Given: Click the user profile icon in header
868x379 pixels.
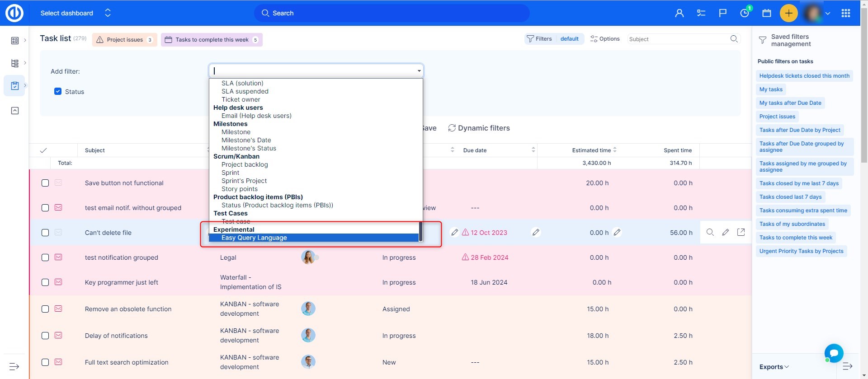Looking at the screenshot, I should tap(679, 13).
